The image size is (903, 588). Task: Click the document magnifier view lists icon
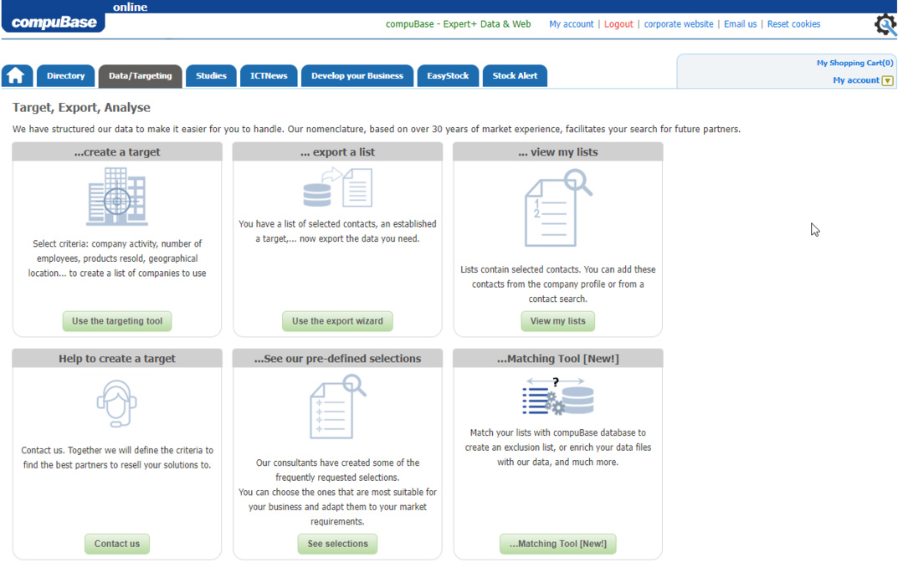557,208
